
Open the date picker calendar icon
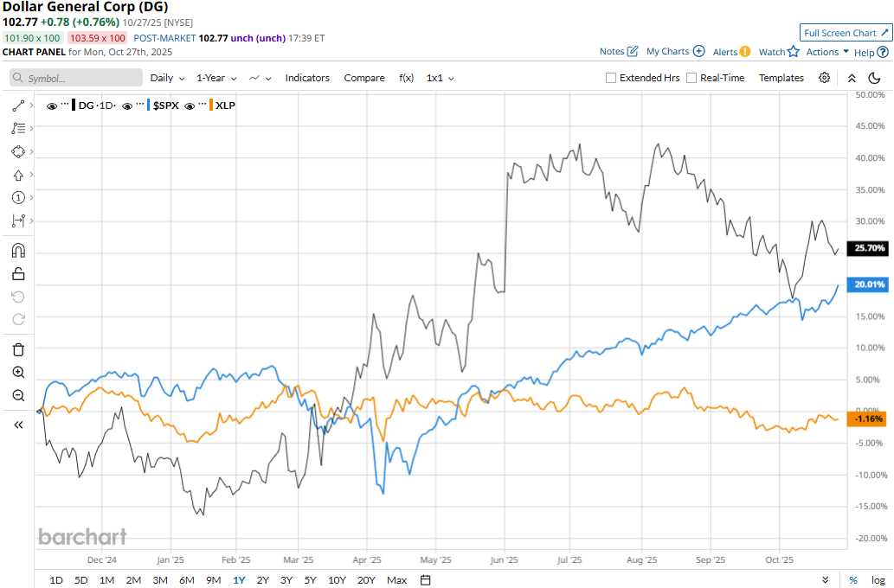[x=425, y=580]
